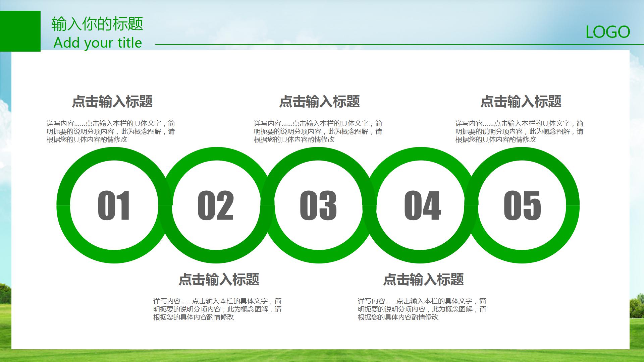The image size is (644, 362).
Task: Click the 点击输入标题 heading above circle 01
Action: tap(112, 101)
